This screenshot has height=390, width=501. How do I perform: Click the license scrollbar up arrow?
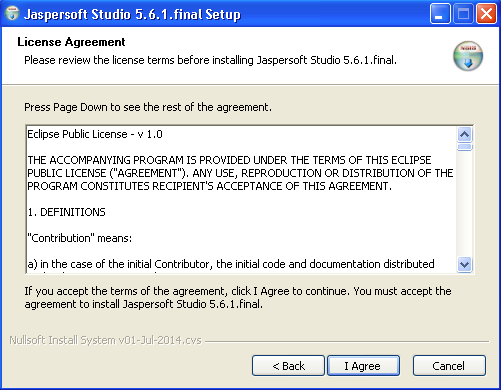pyautogui.click(x=465, y=135)
